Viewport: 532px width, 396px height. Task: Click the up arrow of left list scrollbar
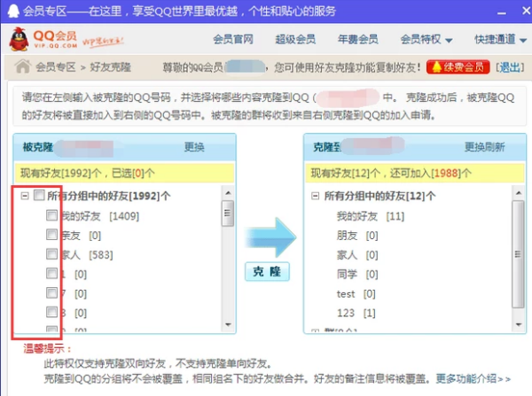tap(228, 192)
